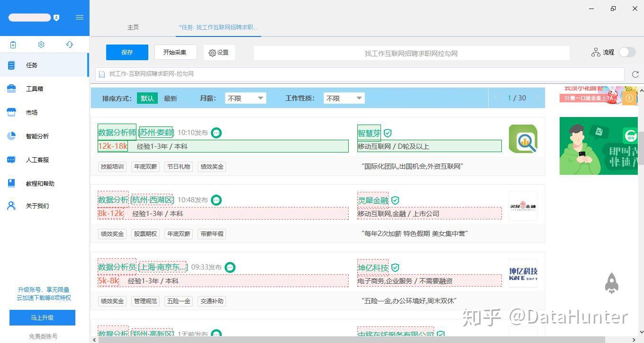Click the verified badge beside 智慧芽
This screenshot has width=644, height=343.
point(388,133)
